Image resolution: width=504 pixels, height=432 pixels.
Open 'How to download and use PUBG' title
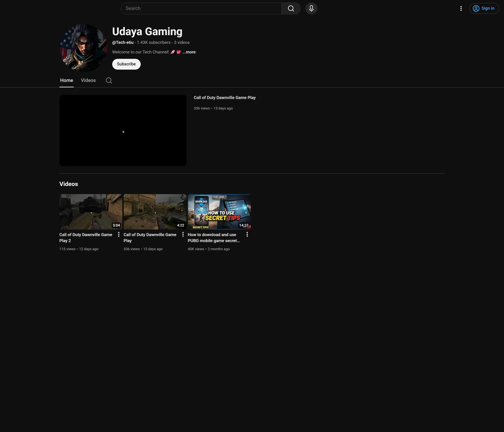click(214, 238)
